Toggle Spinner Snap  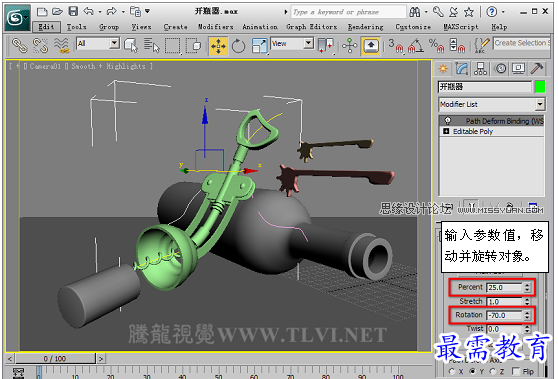point(458,46)
